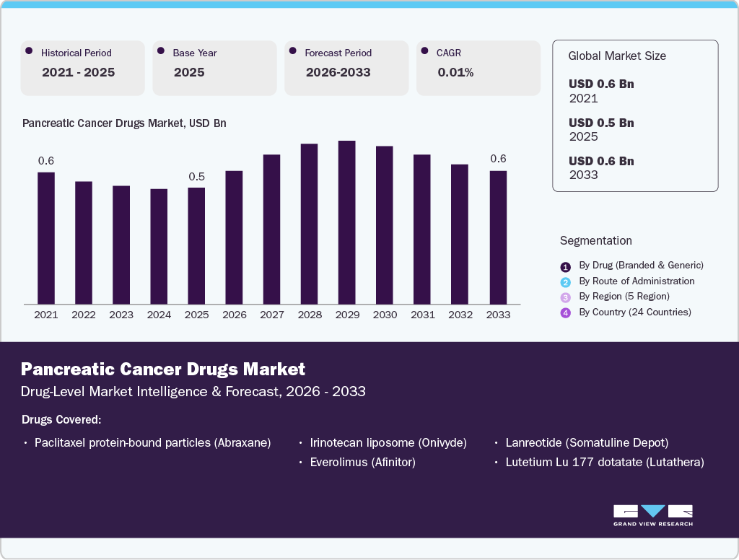This screenshot has width=739, height=560.
Task: Click segmentation number 2 circle icon
Action: coord(566,282)
